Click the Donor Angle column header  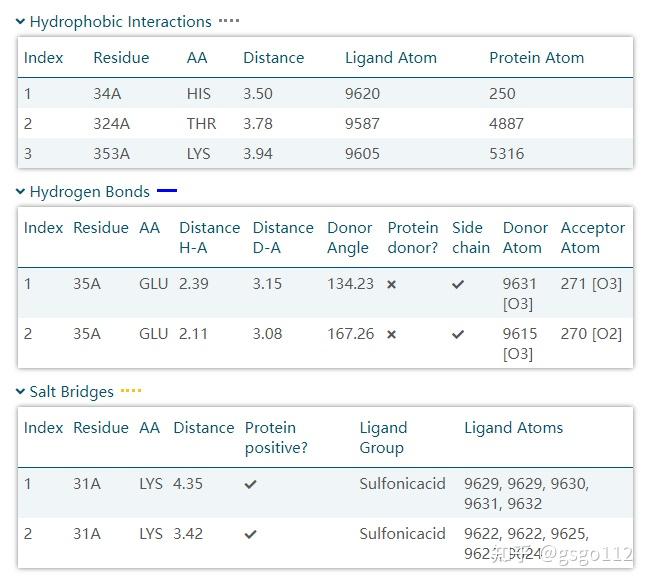350,238
